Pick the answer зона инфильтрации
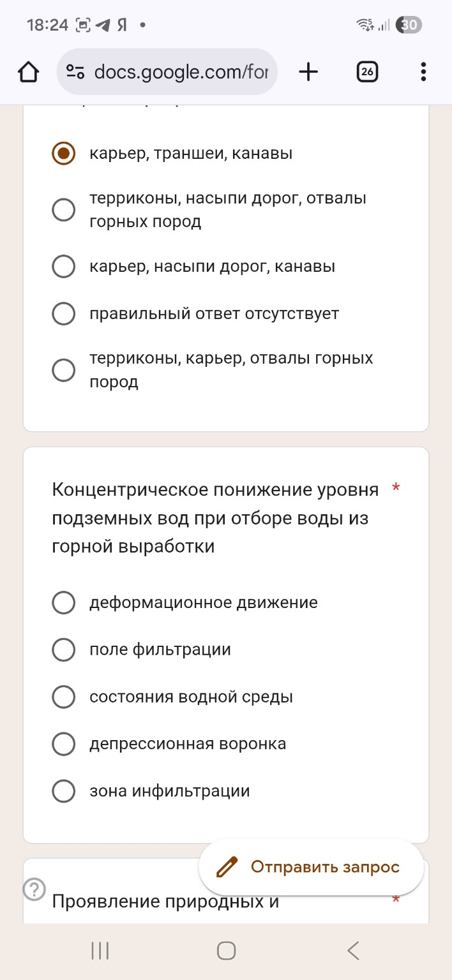This screenshot has height=980, width=452. point(64,791)
